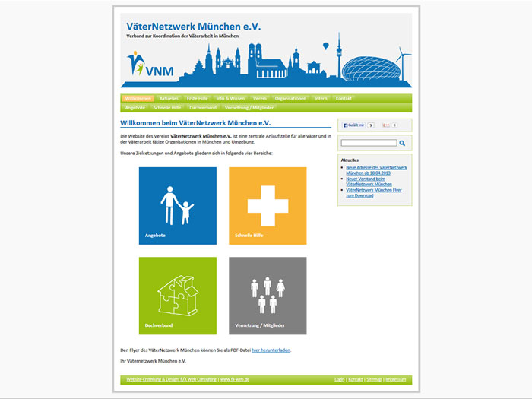The height and width of the screenshot is (399, 532).
Task: Open the Sitemap footer link
Action: [374, 379]
